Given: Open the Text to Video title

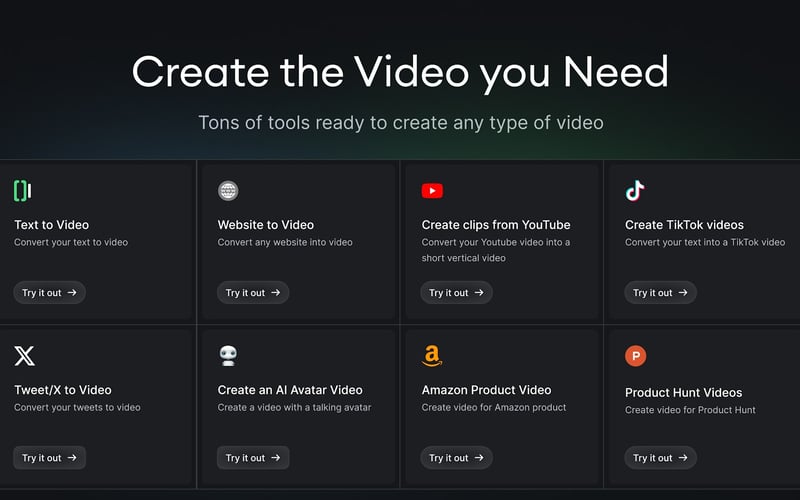Looking at the screenshot, I should tap(52, 224).
